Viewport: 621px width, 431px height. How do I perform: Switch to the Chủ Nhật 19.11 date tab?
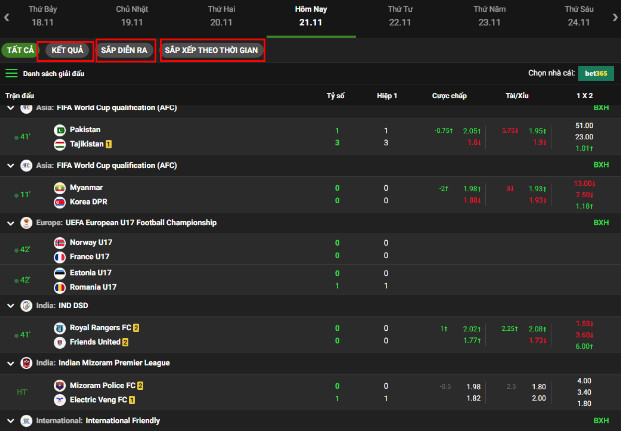point(132,14)
